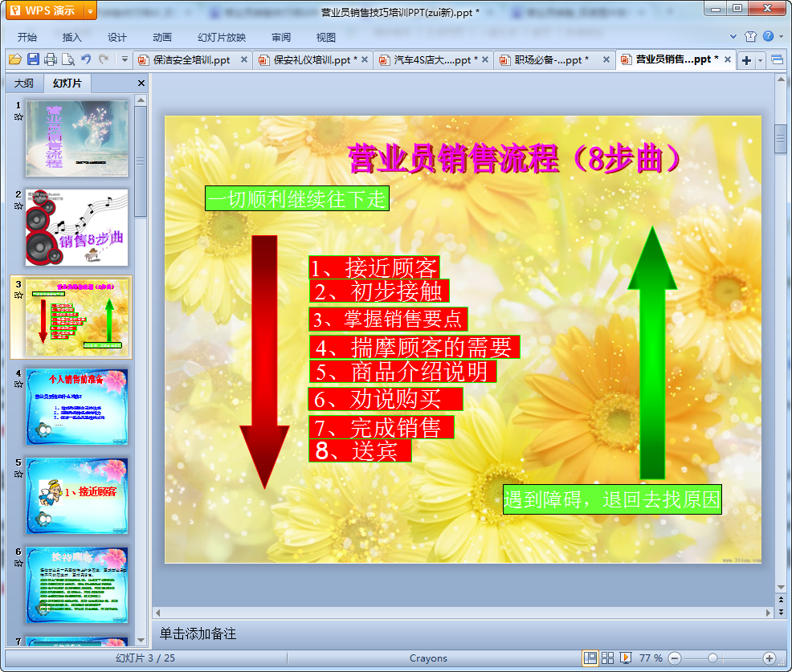Screen dimensions: 792x672
Task: Select the red downward arrow shape
Action: click(264, 362)
